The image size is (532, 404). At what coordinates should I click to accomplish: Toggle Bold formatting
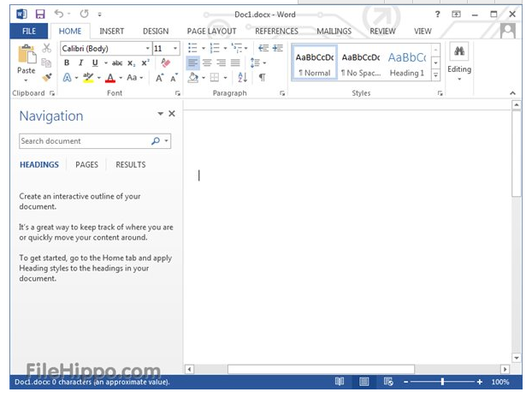click(x=68, y=62)
